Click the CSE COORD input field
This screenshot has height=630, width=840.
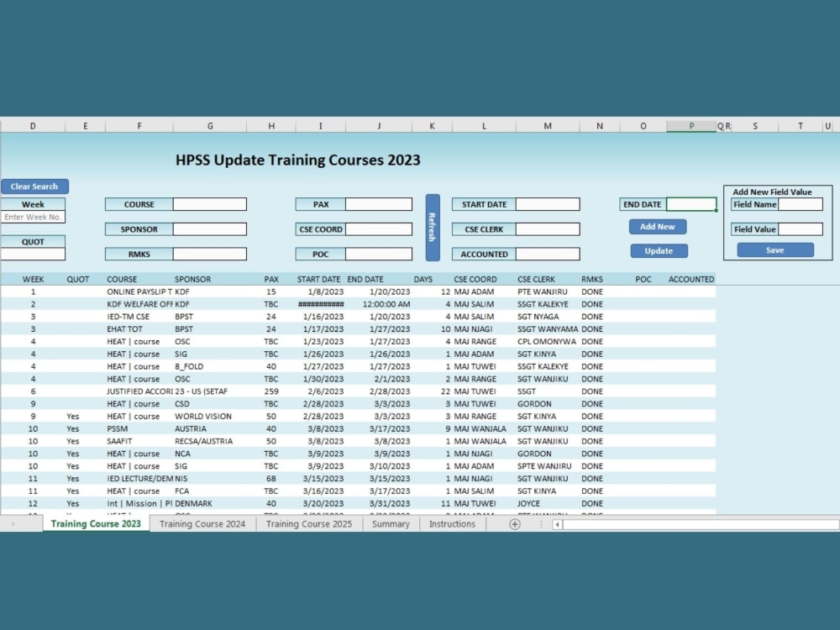click(x=381, y=228)
